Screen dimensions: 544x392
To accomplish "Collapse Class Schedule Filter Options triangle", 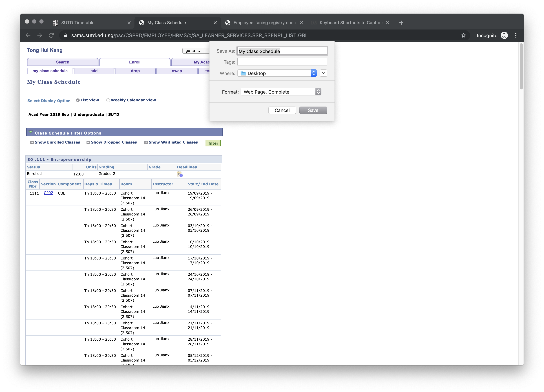I will (31, 132).
